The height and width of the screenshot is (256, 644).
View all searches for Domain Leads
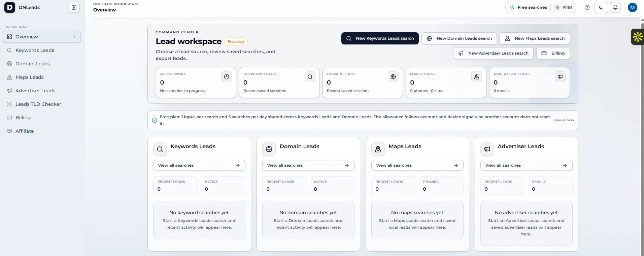click(308, 165)
